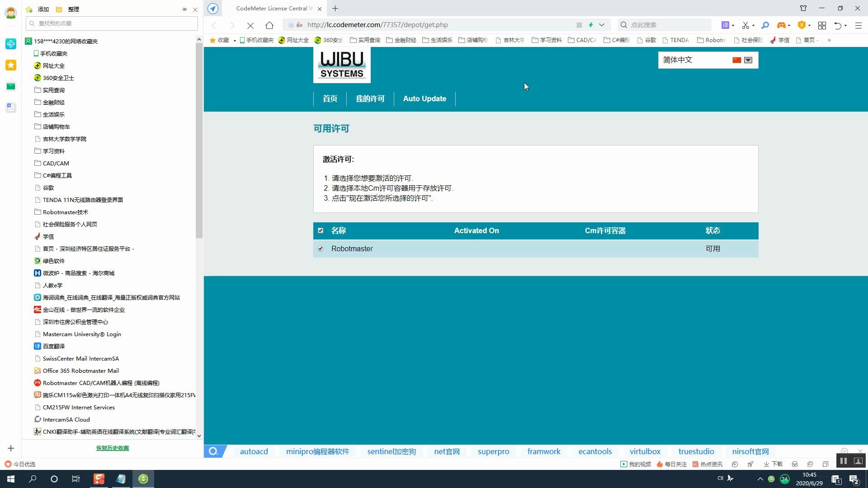Open the address bar dropdown chevron
868x488 pixels.
tap(602, 25)
